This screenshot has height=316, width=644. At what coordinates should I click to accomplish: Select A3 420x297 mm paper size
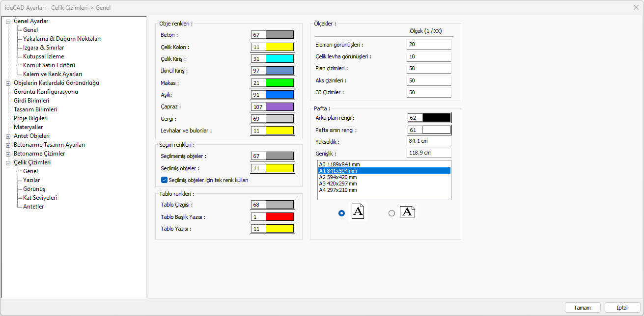[x=338, y=184]
